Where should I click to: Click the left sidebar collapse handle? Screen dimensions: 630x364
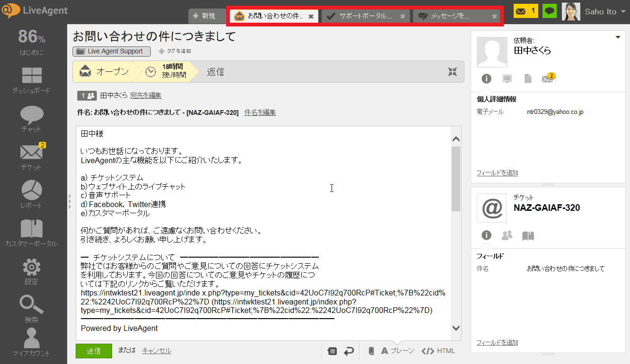point(70,201)
